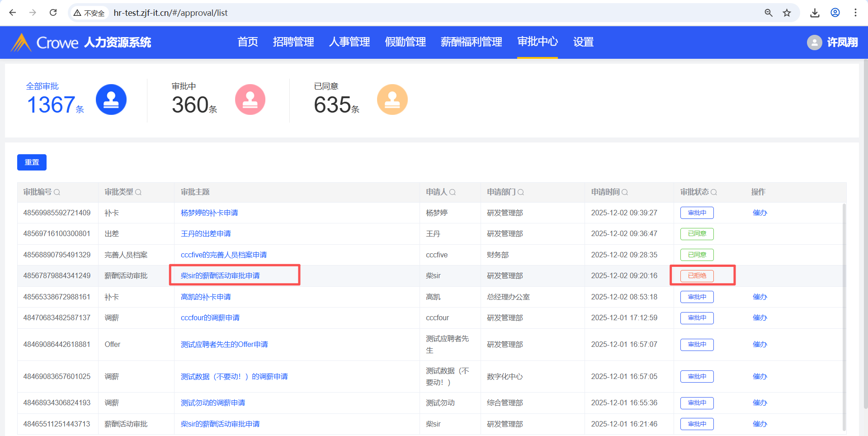Open the 人事管理 menu
Image resolution: width=868 pixels, height=436 pixels.
click(x=349, y=42)
